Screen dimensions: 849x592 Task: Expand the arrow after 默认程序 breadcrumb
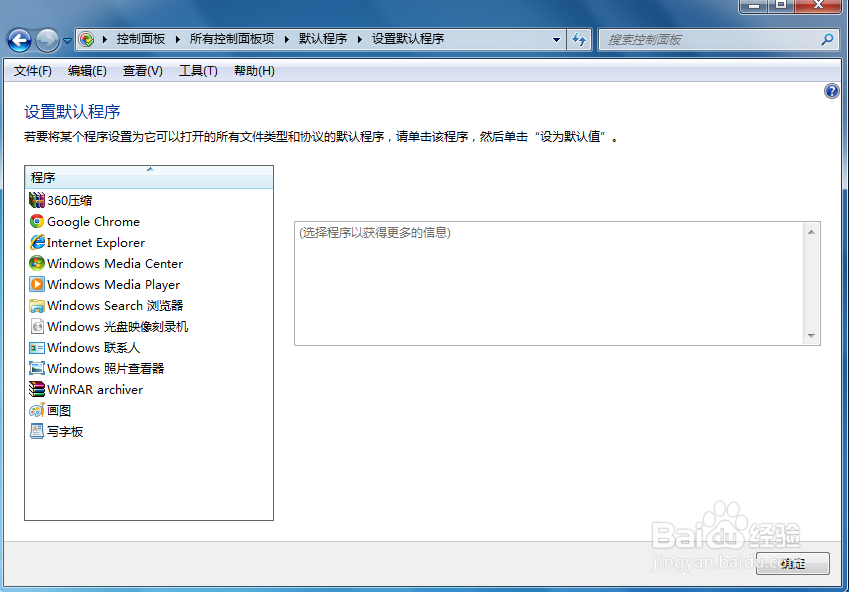360,39
